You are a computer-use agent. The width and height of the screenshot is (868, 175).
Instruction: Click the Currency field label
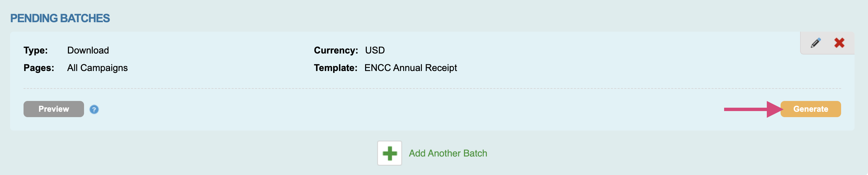[336, 50]
